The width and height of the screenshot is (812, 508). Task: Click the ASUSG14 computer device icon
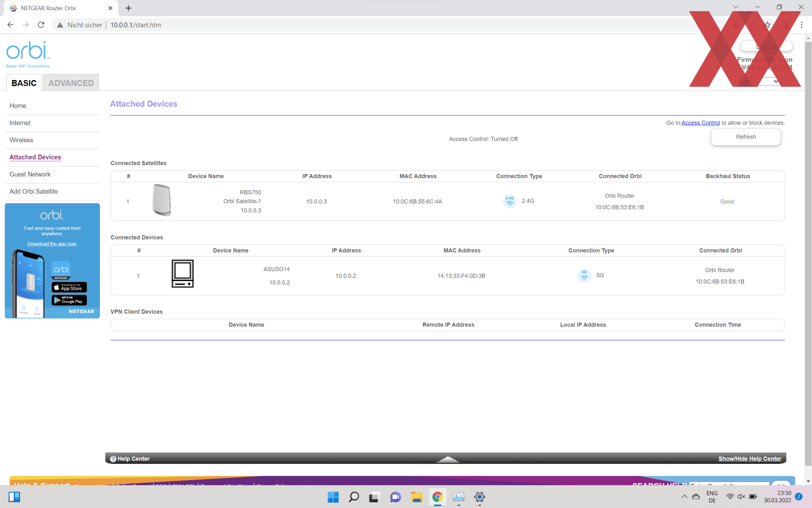tap(183, 274)
